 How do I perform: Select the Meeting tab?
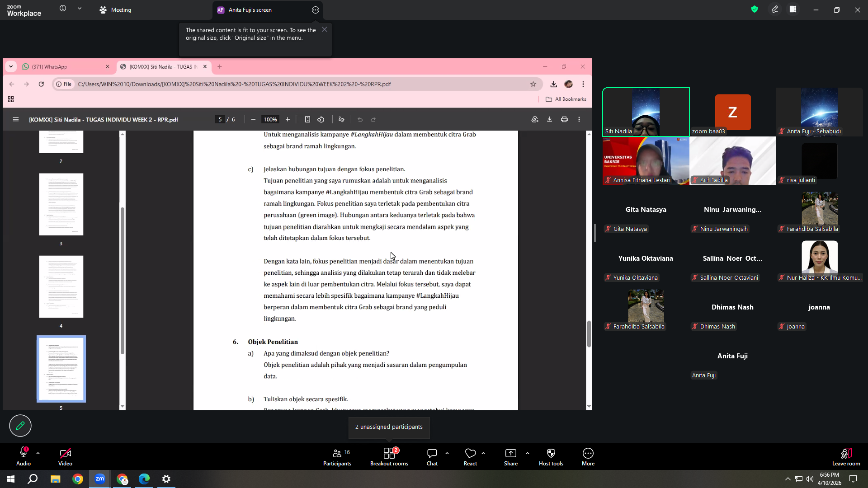point(115,10)
